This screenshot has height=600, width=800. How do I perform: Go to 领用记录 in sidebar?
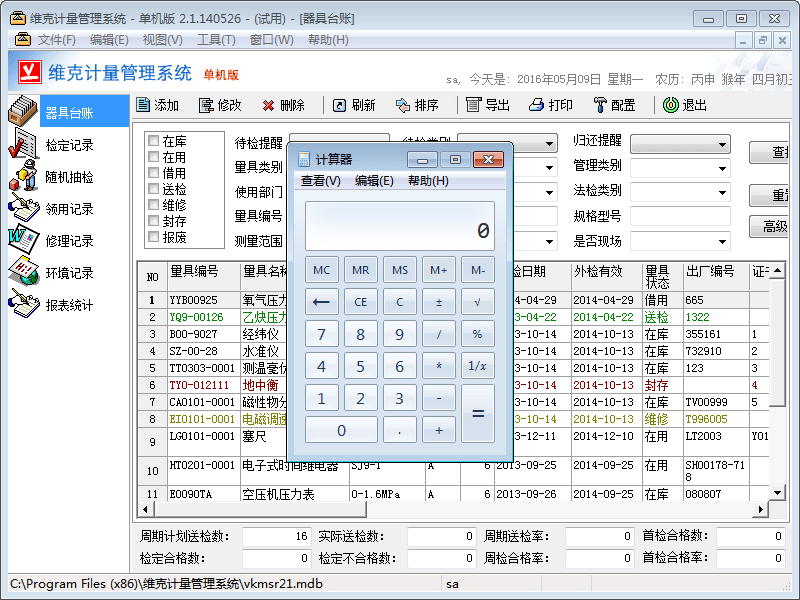pos(68,209)
